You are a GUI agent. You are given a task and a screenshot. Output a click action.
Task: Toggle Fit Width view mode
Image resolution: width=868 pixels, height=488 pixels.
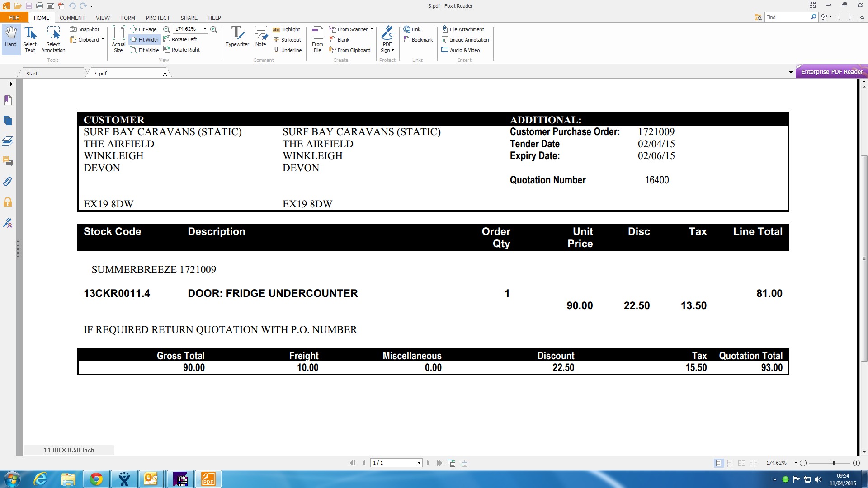145,40
